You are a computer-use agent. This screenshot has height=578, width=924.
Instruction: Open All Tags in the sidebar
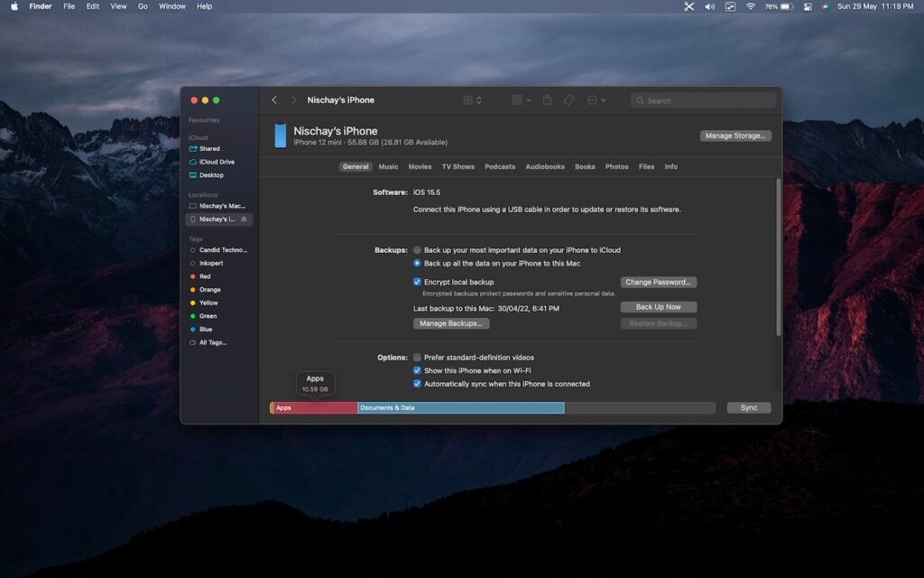pos(208,342)
